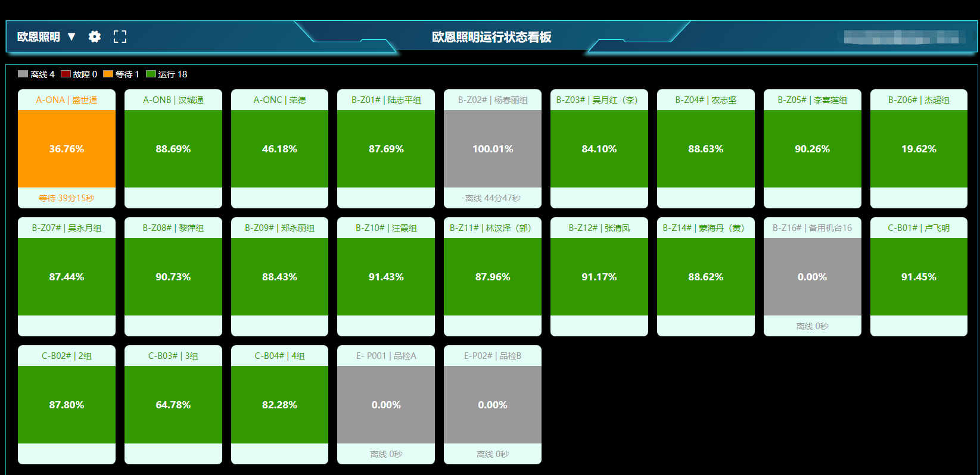Click the E-P02# 品检B header
The width and height of the screenshot is (980, 475).
[x=493, y=356]
